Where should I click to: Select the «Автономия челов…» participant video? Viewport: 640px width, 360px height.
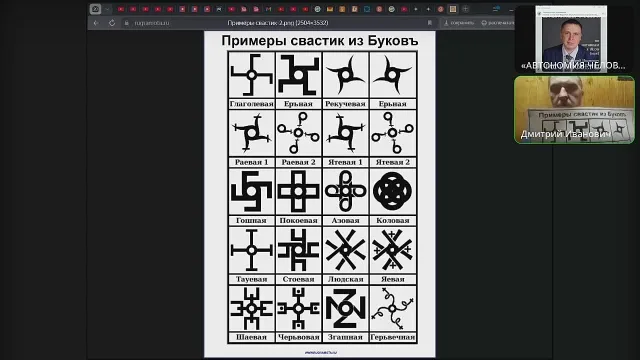tap(573, 39)
